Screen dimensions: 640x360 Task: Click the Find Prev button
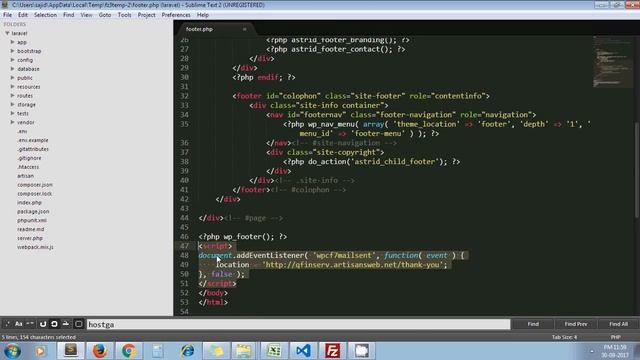pyautogui.click(x=576, y=324)
